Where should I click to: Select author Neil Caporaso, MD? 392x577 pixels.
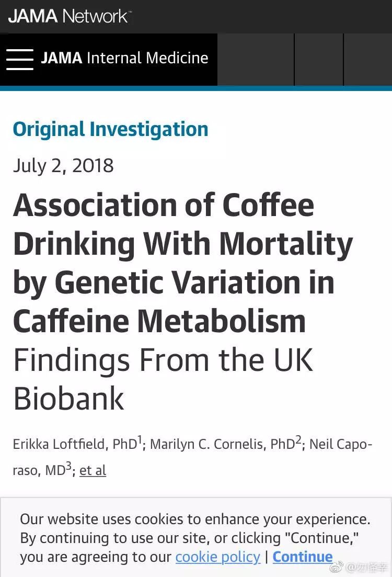(x=341, y=444)
